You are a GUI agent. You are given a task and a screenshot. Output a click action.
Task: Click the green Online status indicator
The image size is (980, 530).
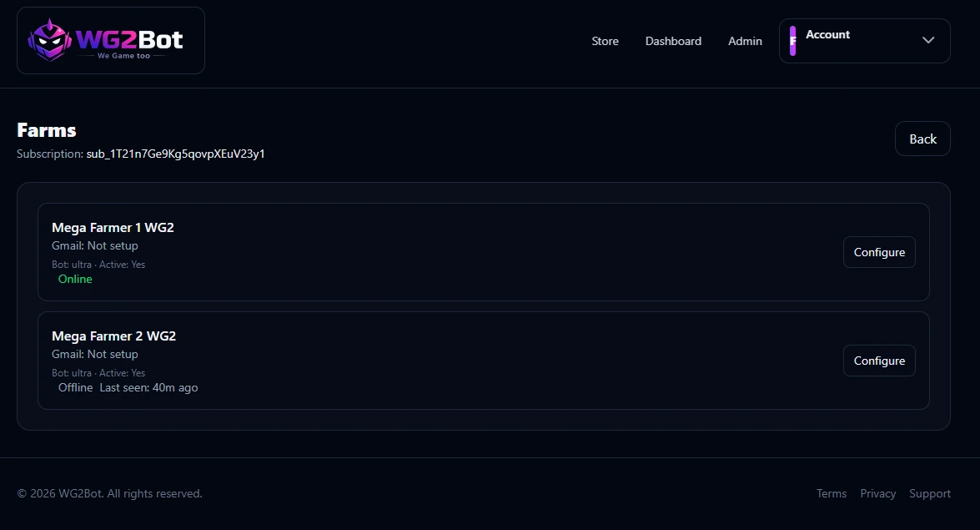click(x=75, y=279)
